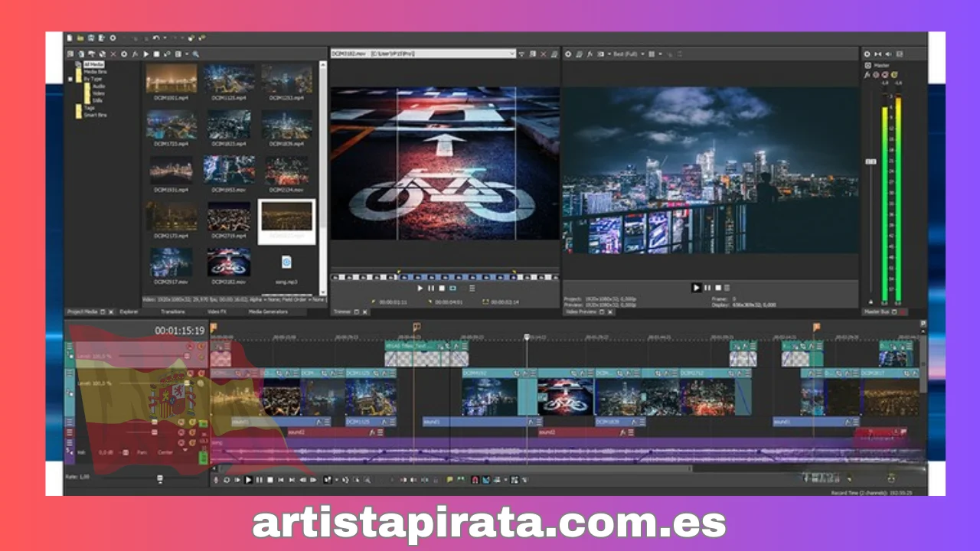Select the Video folder under By Type

pos(99,93)
